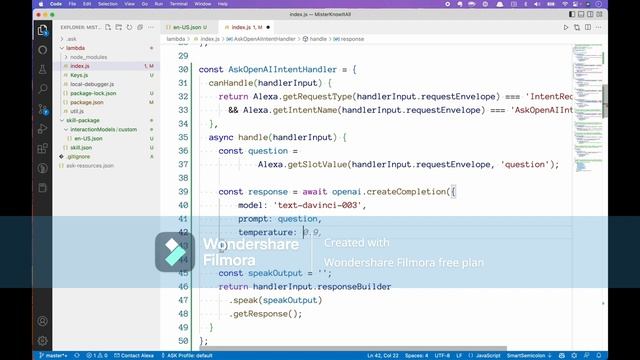Open the Apple menu
The width and height of the screenshot is (640, 360).
coord(41,4)
